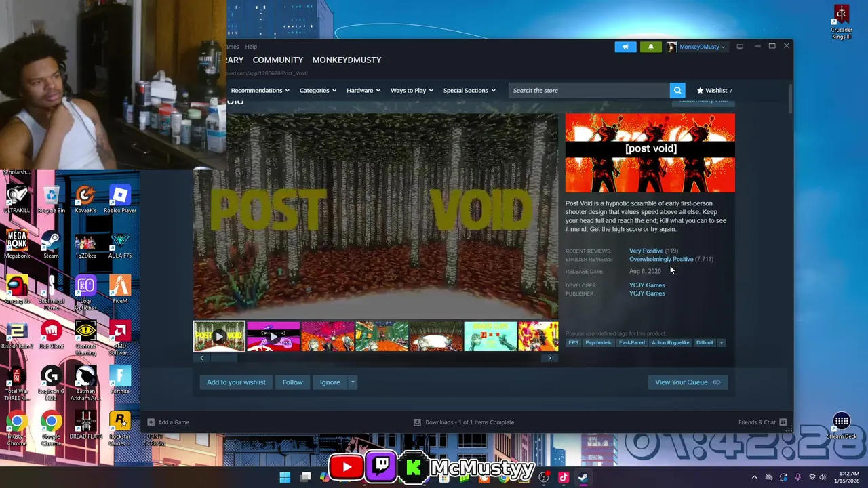
Task: Open the Crusader Kings III desktop shortcut
Action: coord(842,22)
